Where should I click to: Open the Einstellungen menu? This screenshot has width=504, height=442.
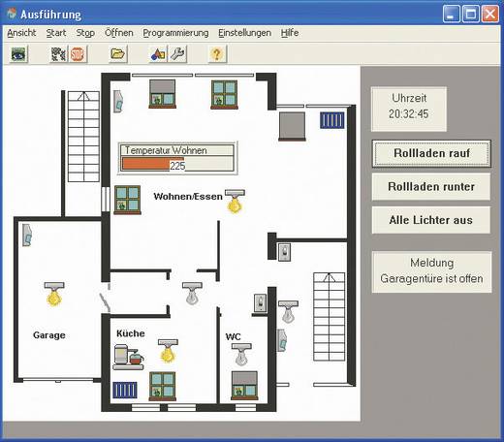(x=244, y=33)
